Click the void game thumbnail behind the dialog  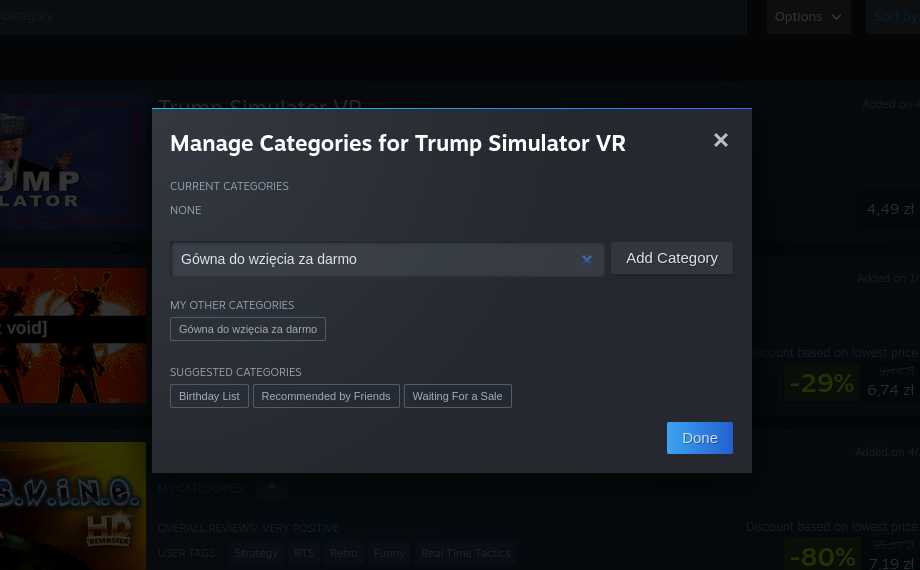coord(73,336)
